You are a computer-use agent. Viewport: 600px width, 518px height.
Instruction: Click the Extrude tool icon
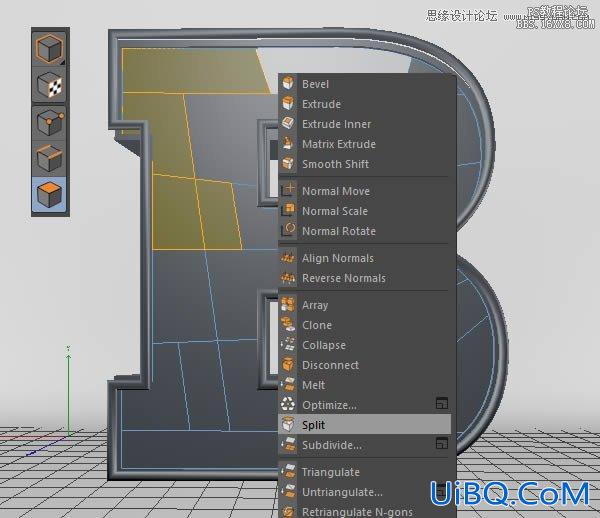point(288,103)
